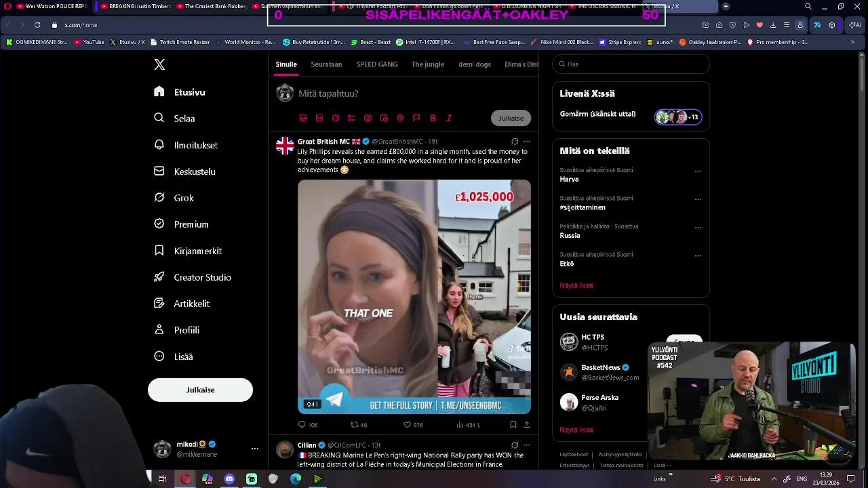
Task: Click the Grok icon in compose toolbar
Action: pyautogui.click(x=336, y=118)
